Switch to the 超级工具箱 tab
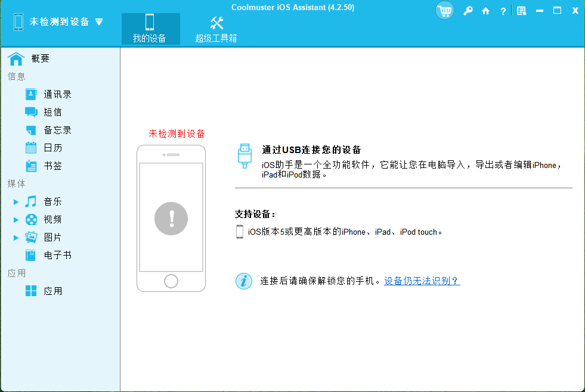The image size is (585, 392). 216,29
